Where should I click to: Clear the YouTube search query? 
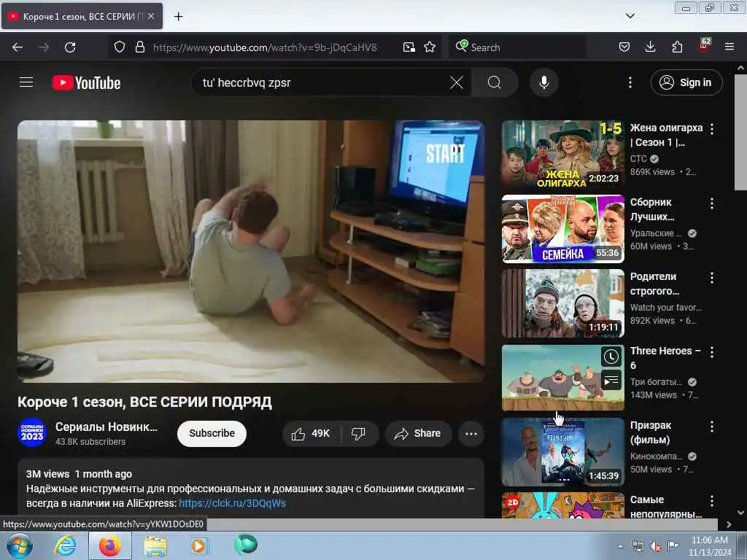click(x=457, y=83)
